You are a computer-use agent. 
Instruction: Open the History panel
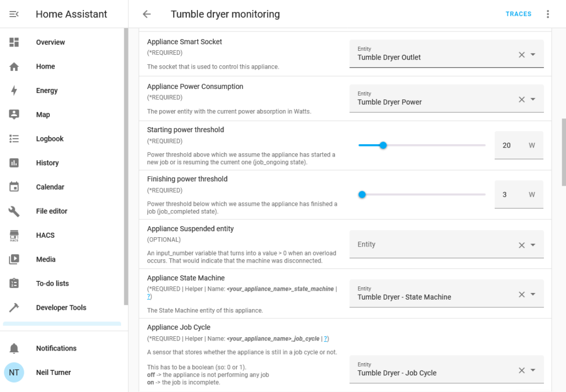click(x=47, y=163)
